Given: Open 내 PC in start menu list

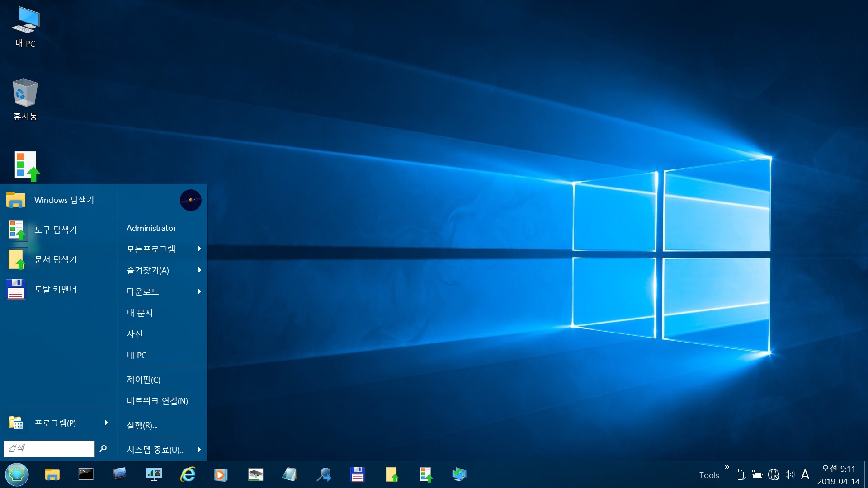Looking at the screenshot, I should pos(162,355).
